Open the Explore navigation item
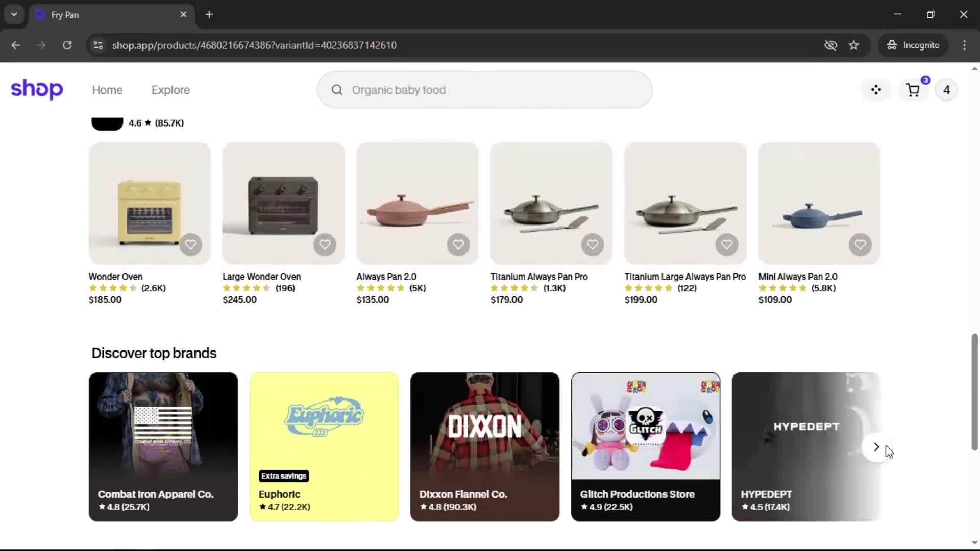 170,90
